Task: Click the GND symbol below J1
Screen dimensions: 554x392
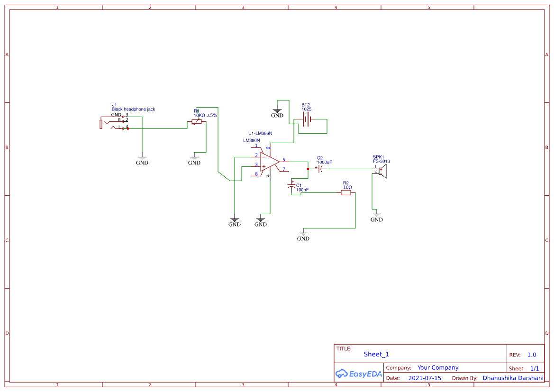Action: pos(142,159)
